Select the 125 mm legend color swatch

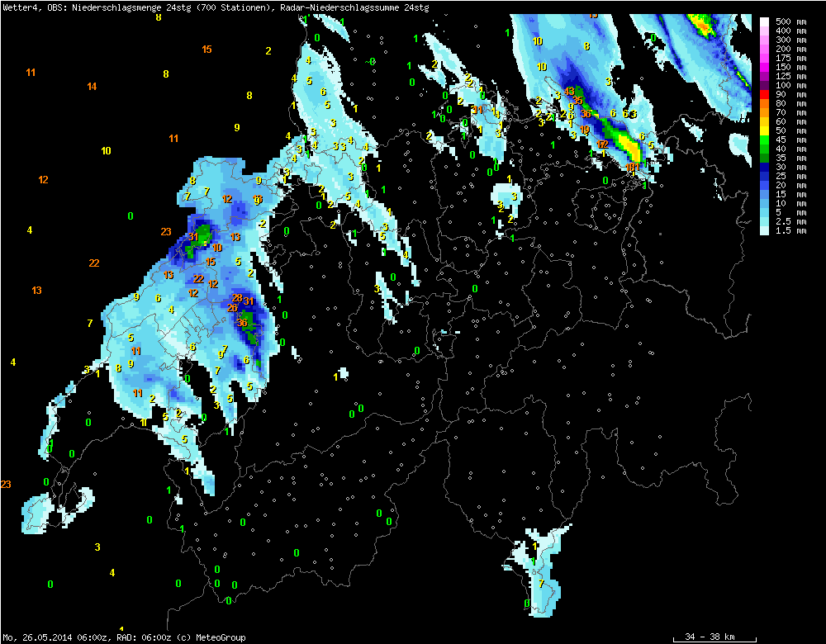[765, 76]
